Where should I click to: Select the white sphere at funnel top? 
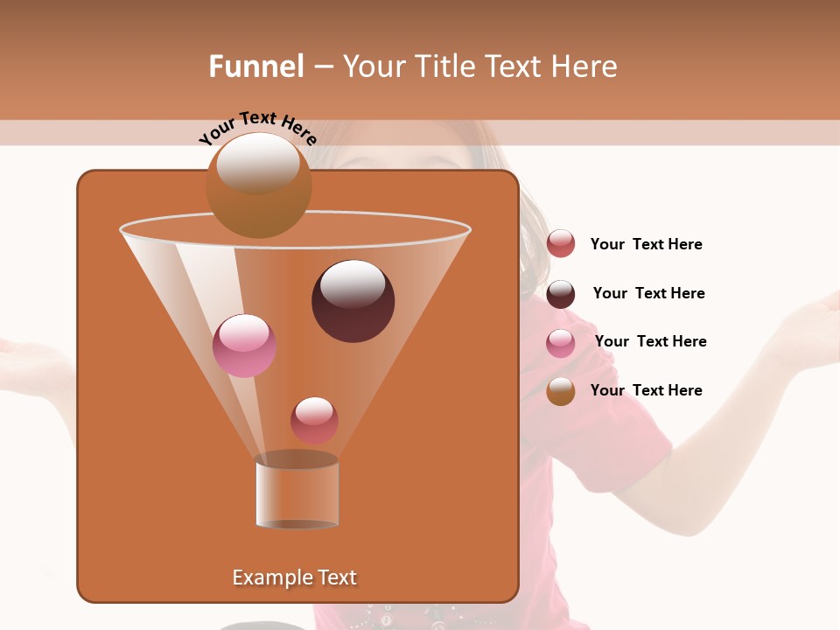(260, 184)
